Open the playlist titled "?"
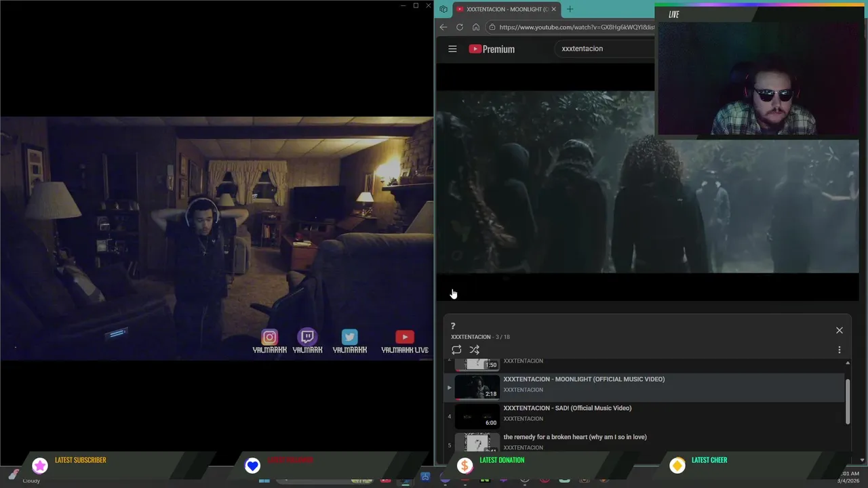 click(x=453, y=326)
